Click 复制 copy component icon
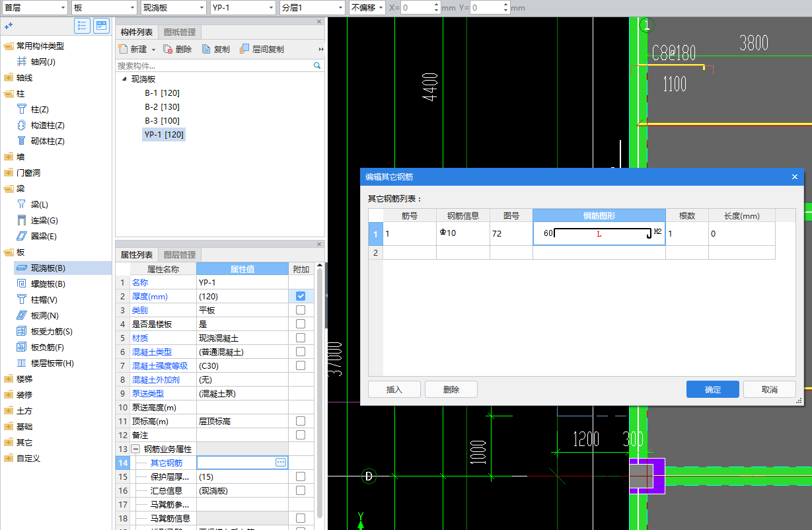 pos(206,49)
